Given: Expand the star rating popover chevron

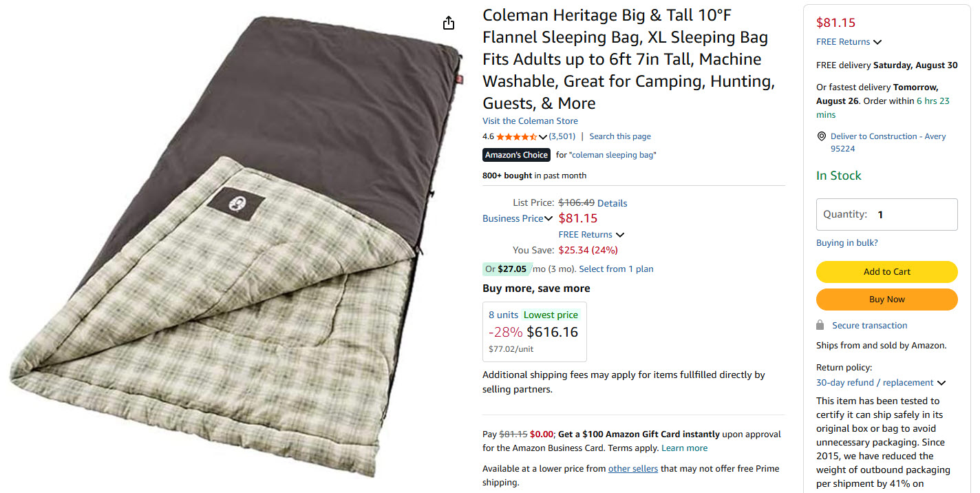Looking at the screenshot, I should click(543, 136).
